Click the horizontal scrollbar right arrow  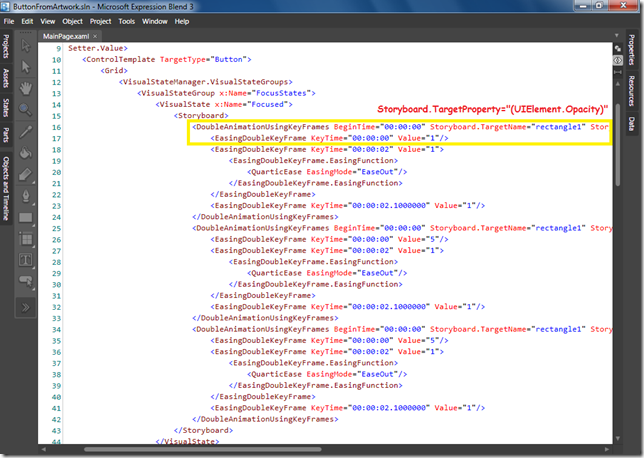[607, 449]
